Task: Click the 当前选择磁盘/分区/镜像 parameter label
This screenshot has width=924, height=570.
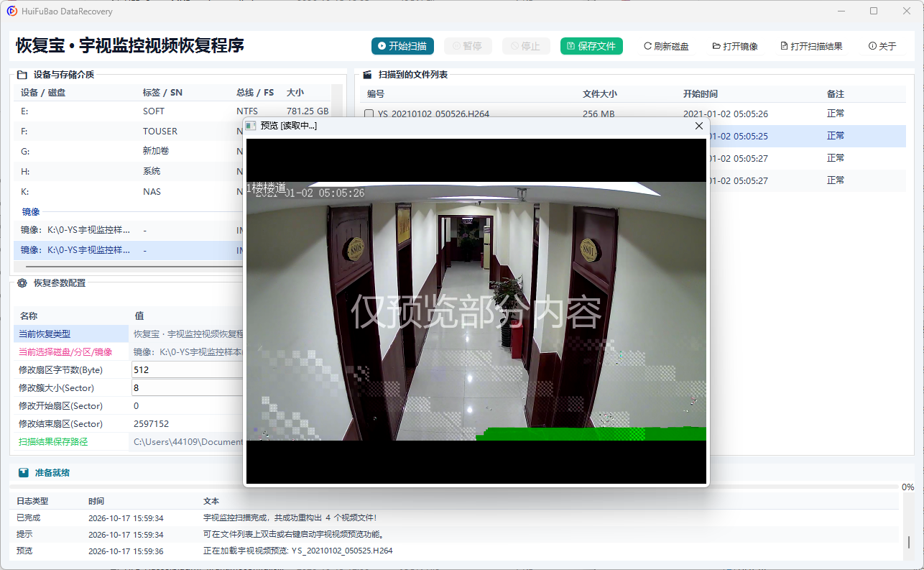Action: click(65, 352)
